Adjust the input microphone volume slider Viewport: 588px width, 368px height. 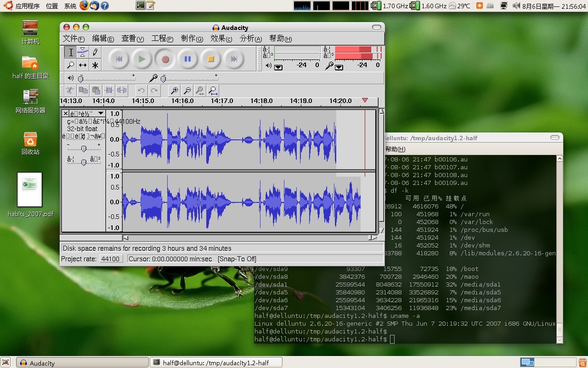coord(189,79)
